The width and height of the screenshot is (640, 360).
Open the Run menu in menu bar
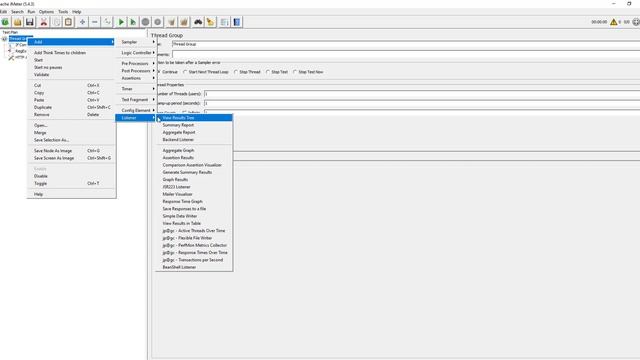(31, 12)
